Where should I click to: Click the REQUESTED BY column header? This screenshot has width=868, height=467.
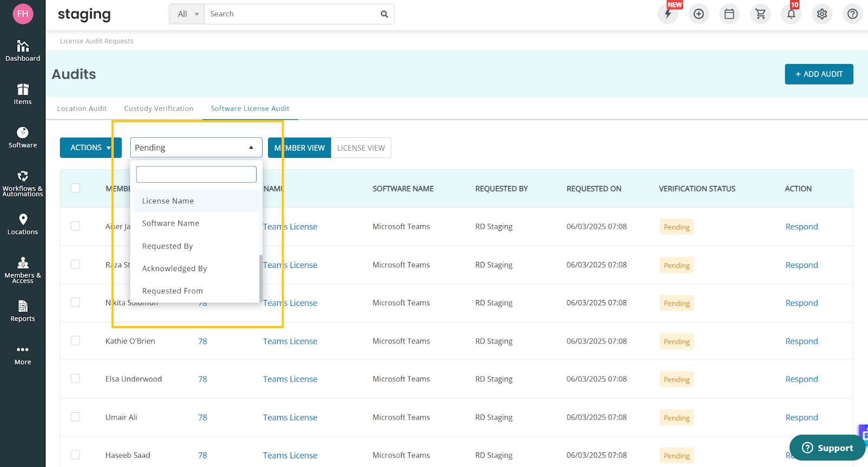coord(501,189)
